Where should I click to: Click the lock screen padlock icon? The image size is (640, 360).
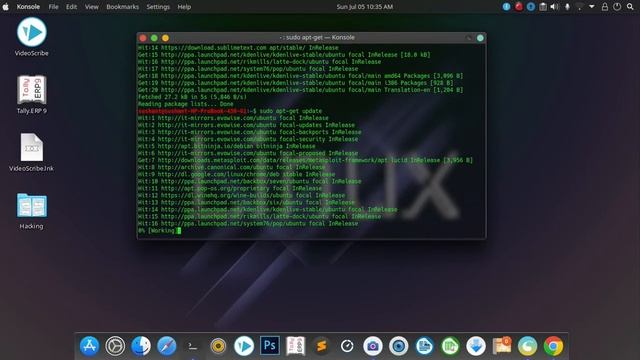point(605,7)
